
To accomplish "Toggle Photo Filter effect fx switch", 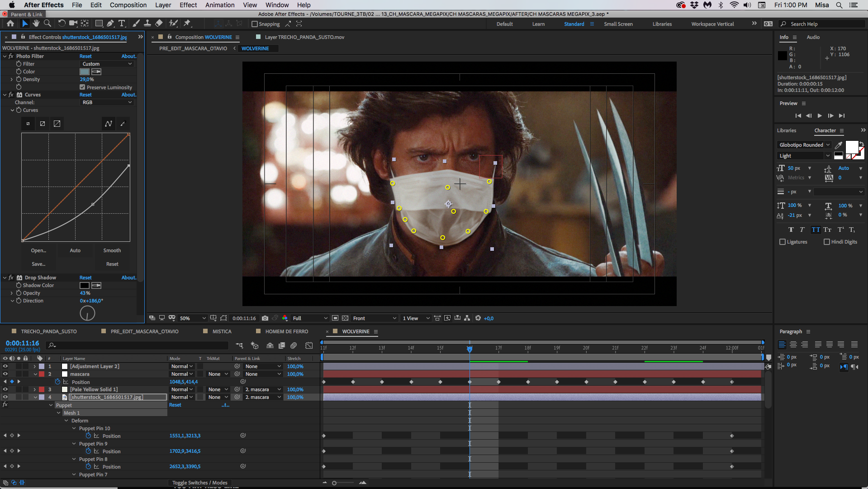I will pyautogui.click(x=11, y=56).
